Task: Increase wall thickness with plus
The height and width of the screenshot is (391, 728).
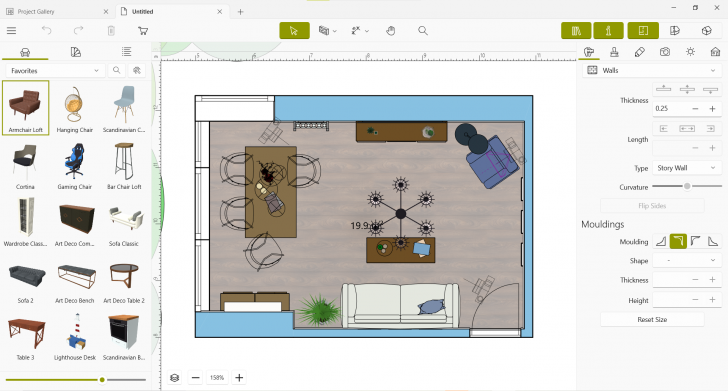Action: pos(712,109)
